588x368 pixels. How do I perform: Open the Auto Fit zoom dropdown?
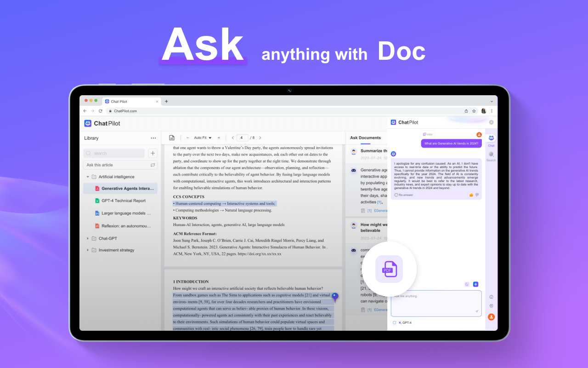(x=203, y=138)
